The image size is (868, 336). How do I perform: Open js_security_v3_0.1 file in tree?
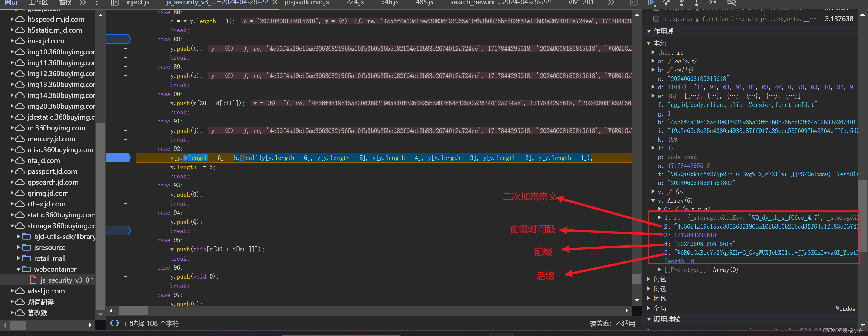(x=67, y=280)
